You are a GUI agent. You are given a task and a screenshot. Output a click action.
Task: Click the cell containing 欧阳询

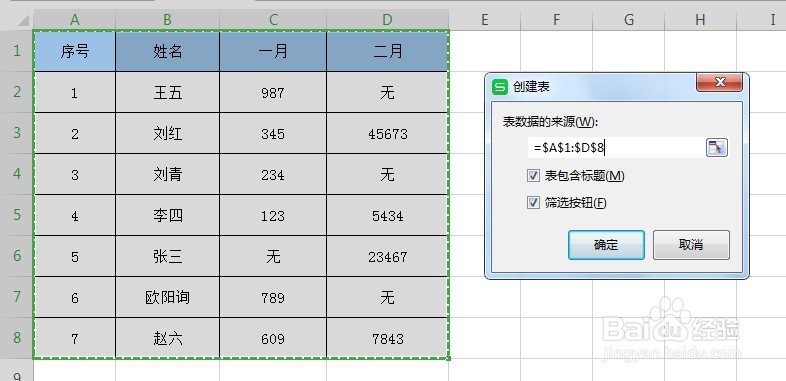(x=167, y=297)
